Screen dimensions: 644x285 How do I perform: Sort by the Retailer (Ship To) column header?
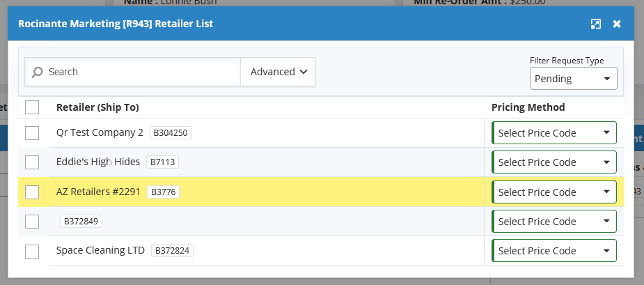point(97,107)
